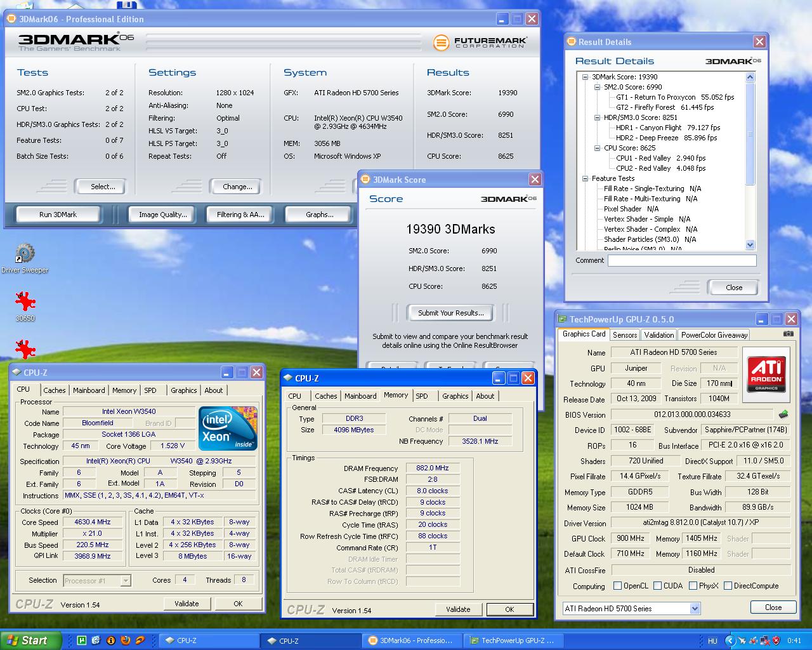The image size is (812, 650).
Task: Open the red splat icon labeled 30650
Action: click(25, 302)
